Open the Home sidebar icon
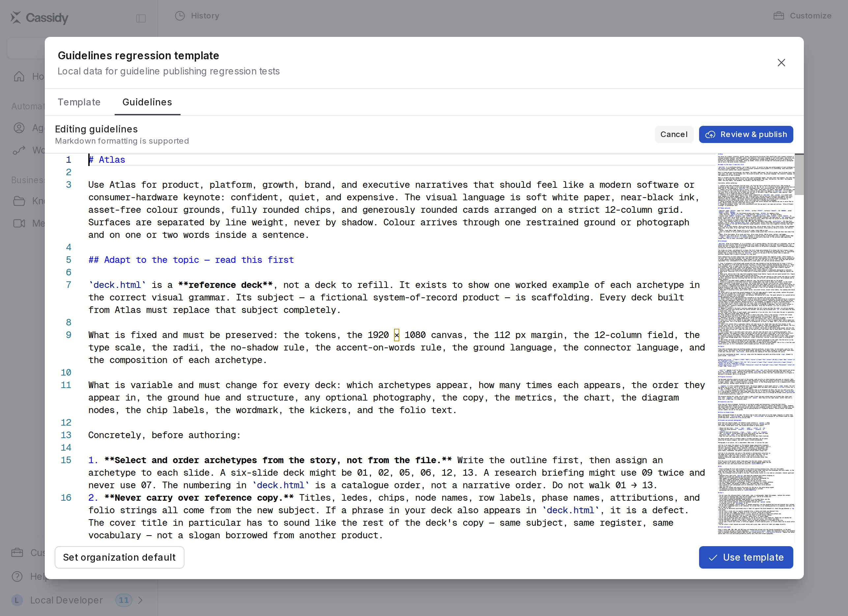 click(x=19, y=76)
